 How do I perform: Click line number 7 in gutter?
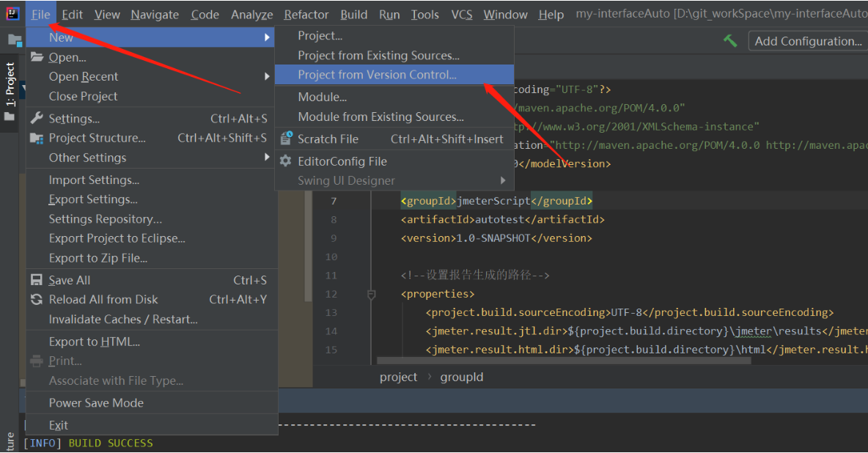point(334,201)
